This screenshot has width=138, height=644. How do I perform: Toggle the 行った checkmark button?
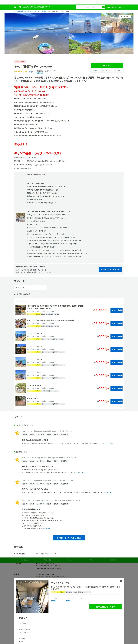pyautogui.click(x=95, y=70)
